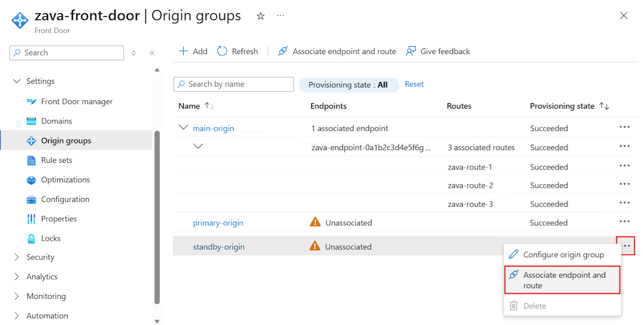The width and height of the screenshot is (644, 325).
Task: Open Rule sets from sidebar
Action: 57,160
